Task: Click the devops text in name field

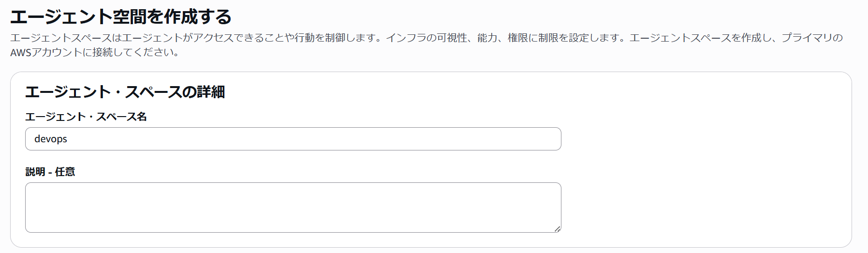Action: click(x=51, y=139)
